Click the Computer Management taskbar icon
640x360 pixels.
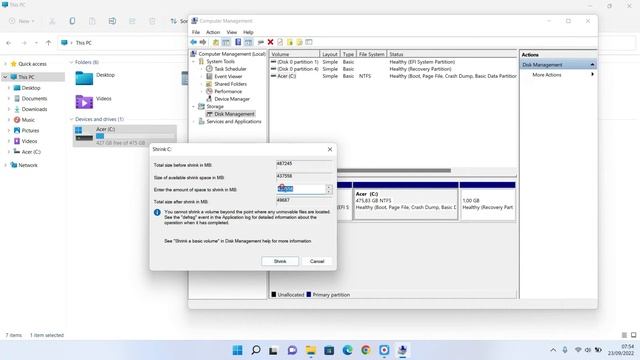(x=402, y=350)
